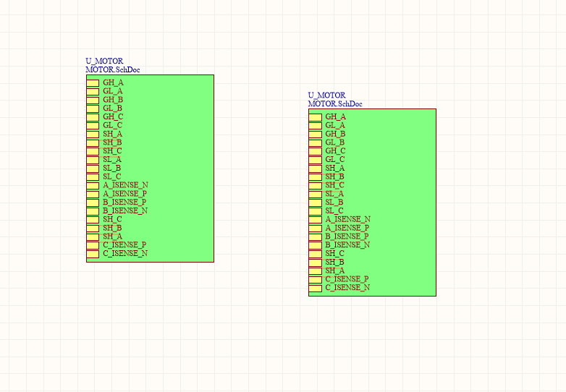
Task: Click the GH_B port icon in right sheet
Action: (315, 134)
